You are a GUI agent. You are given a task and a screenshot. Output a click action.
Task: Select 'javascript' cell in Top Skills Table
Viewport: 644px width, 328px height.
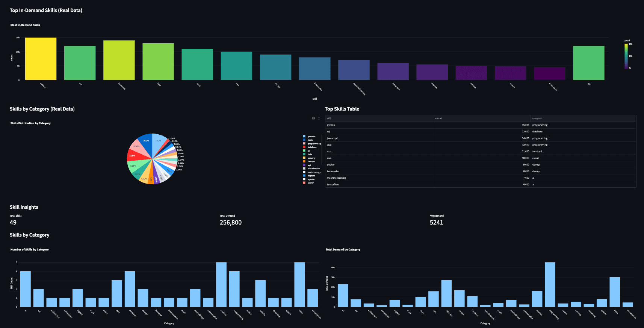379,138
